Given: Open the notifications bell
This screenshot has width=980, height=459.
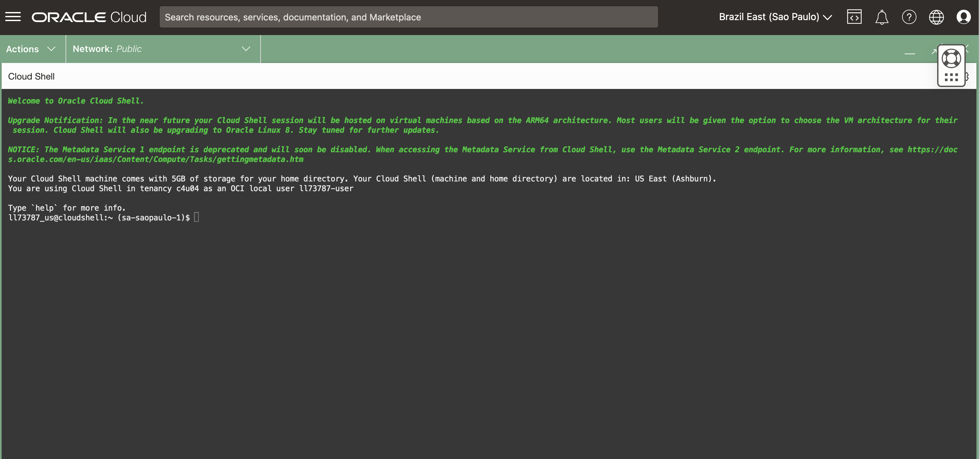Looking at the screenshot, I should click(x=881, y=17).
